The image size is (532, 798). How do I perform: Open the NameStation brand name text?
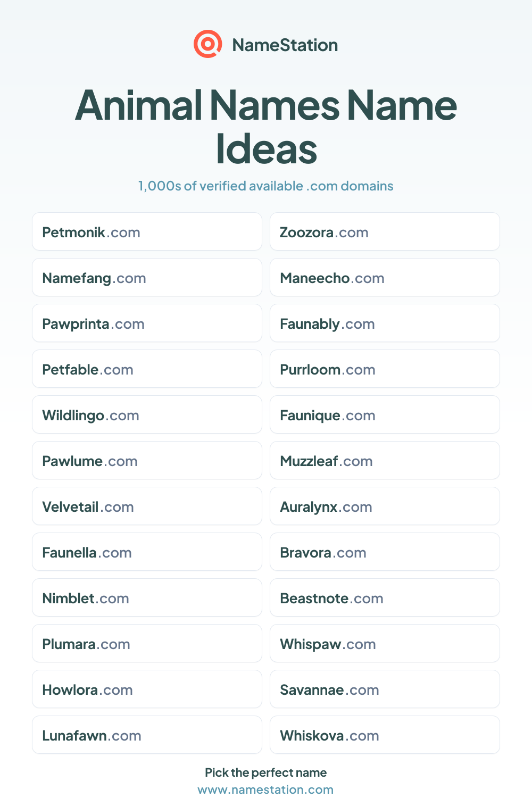(x=285, y=45)
